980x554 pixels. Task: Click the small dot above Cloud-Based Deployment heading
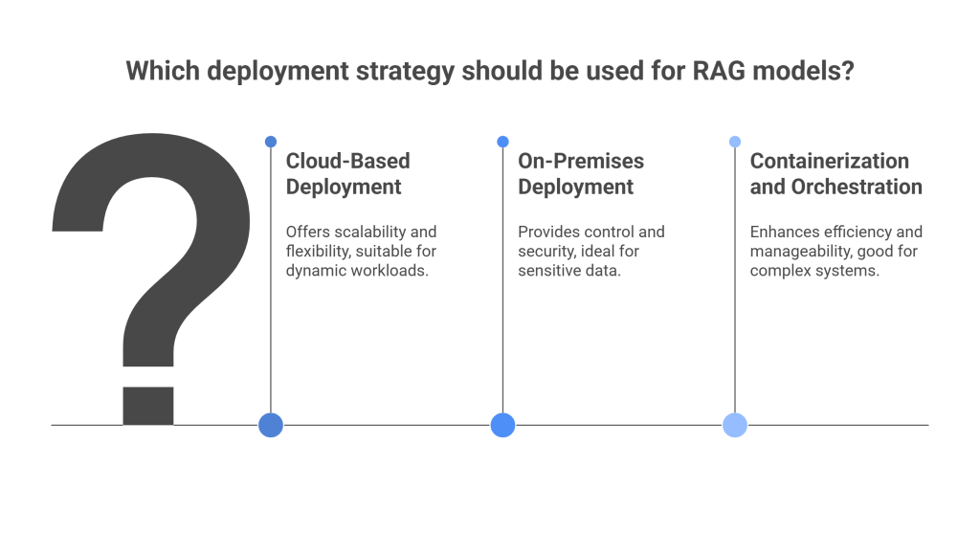click(x=270, y=141)
